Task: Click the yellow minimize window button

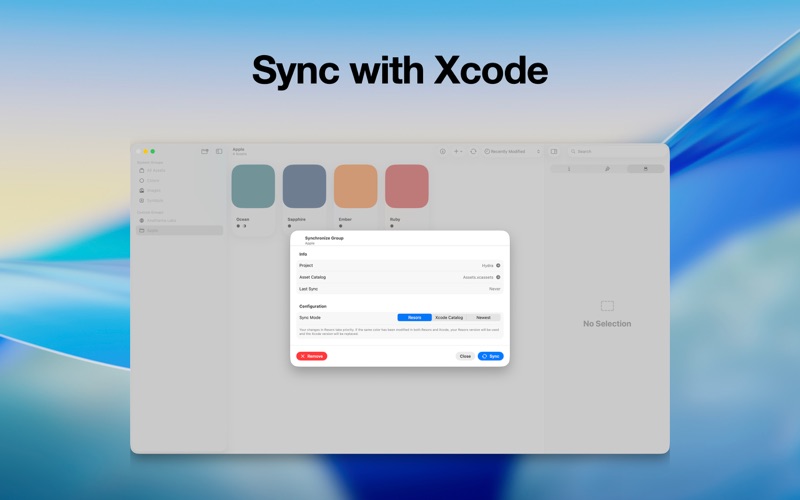Action: tap(145, 152)
